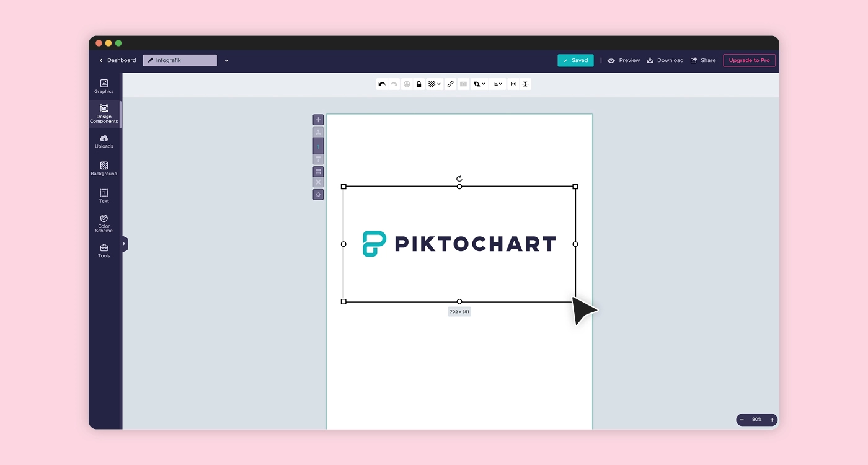Move block down
Viewport: 868px width, 465px height.
(x=318, y=159)
